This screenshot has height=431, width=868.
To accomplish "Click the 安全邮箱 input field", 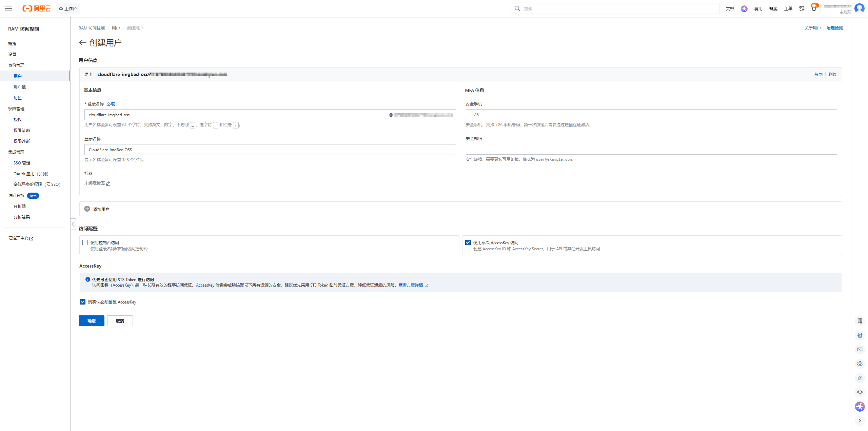I will coord(651,149).
